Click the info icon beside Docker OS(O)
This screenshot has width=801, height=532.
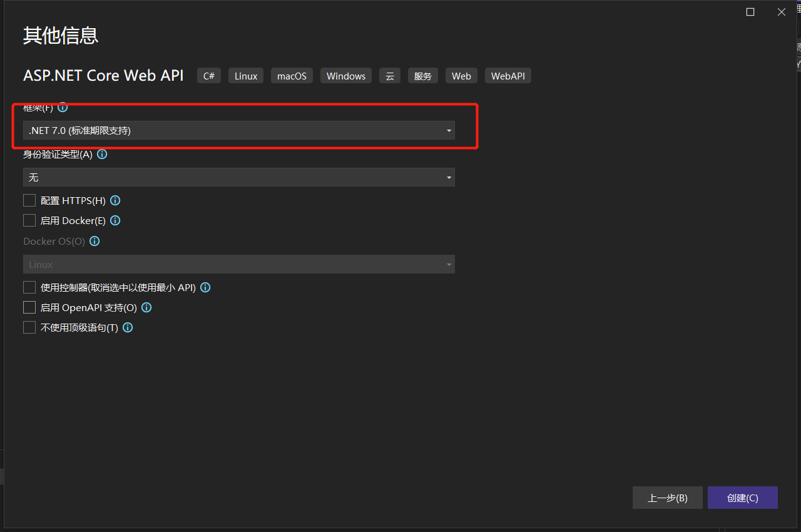coord(94,241)
